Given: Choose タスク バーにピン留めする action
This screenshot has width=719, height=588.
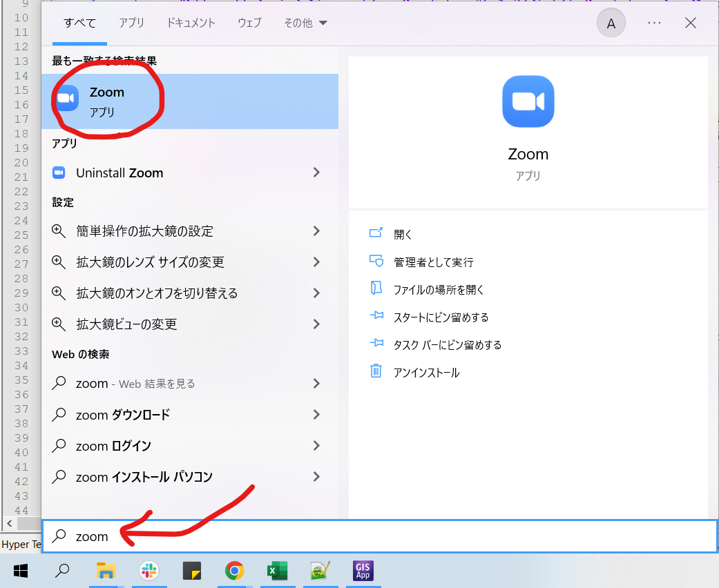Looking at the screenshot, I should pos(448,344).
